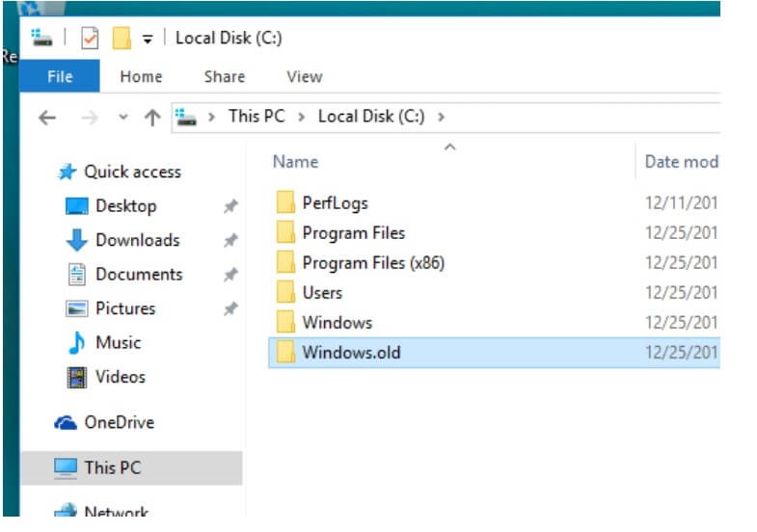The height and width of the screenshot is (532, 757).
Task: Click the This PC monitor icon in sidebar
Action: click(x=66, y=468)
